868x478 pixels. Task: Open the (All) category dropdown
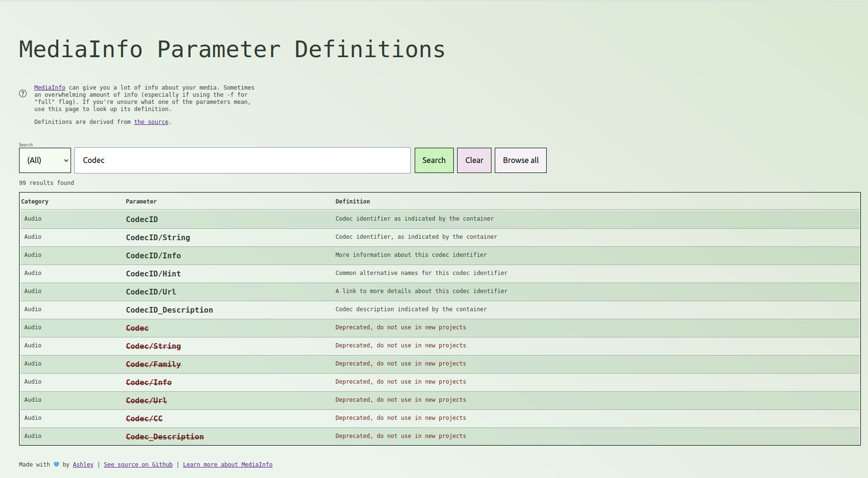click(45, 160)
